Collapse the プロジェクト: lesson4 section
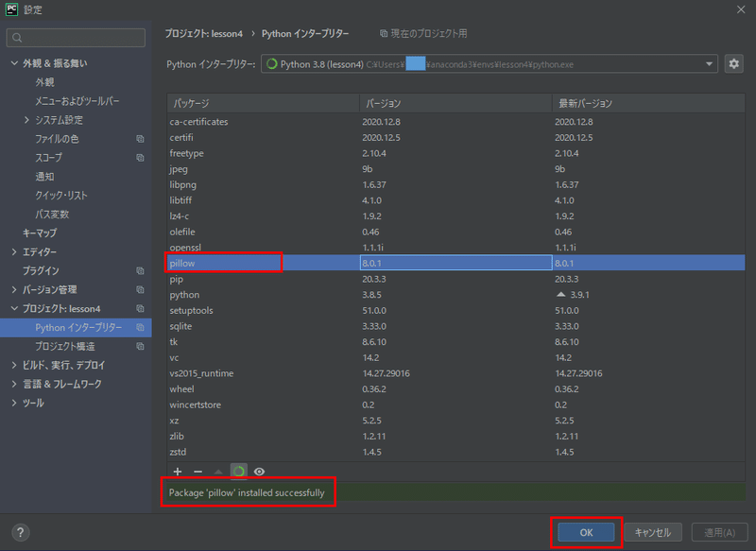 [14, 308]
